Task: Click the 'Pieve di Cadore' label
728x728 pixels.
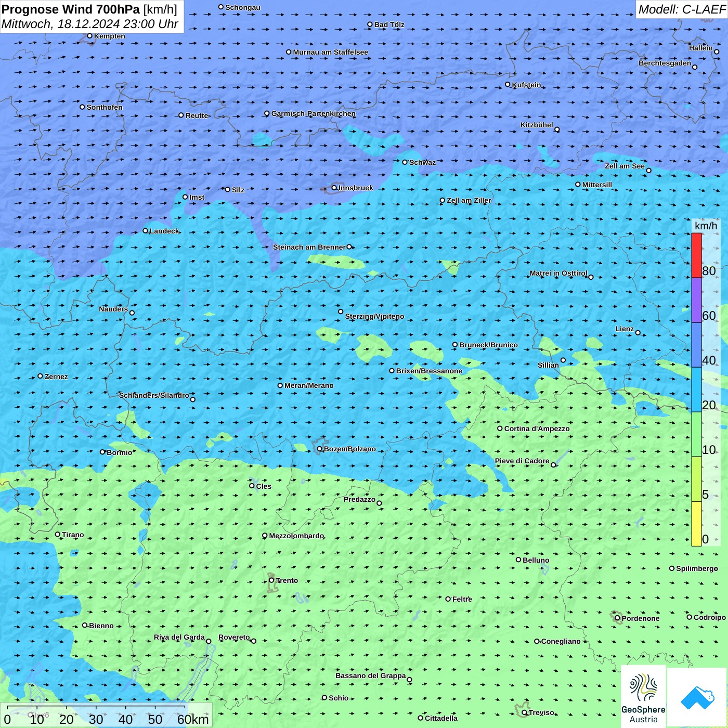Action: point(522,461)
